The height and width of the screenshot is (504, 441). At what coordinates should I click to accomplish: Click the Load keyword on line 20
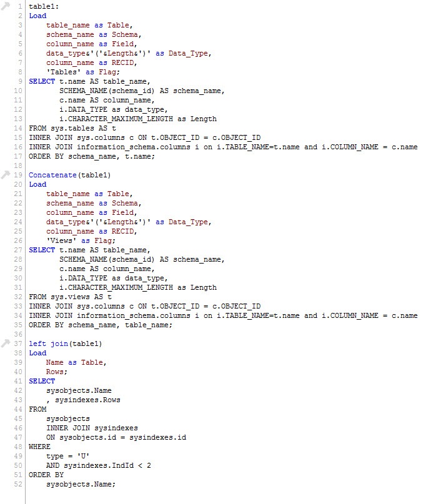(37, 184)
